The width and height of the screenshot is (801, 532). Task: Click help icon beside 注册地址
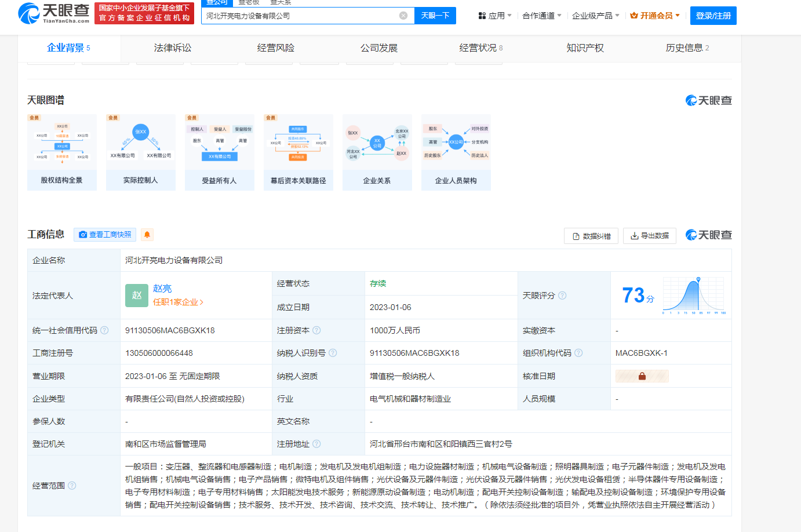tap(316, 444)
